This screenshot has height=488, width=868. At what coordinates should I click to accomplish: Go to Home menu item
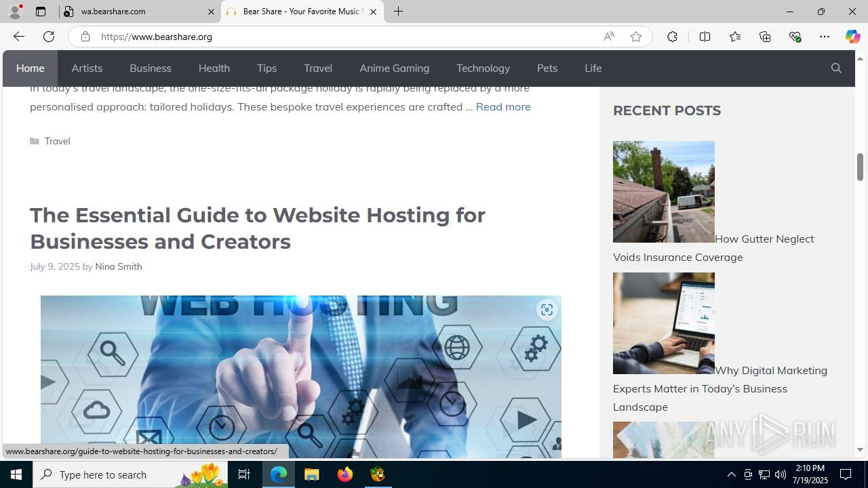pyautogui.click(x=31, y=68)
